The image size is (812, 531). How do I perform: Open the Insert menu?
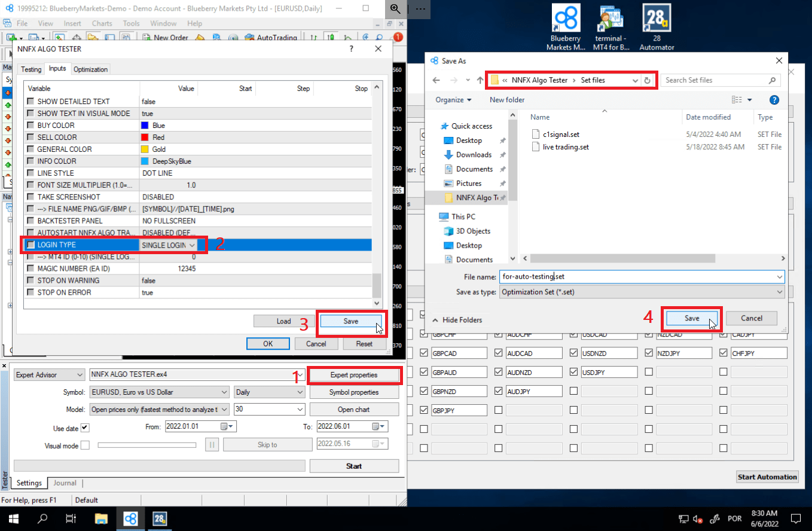point(72,23)
